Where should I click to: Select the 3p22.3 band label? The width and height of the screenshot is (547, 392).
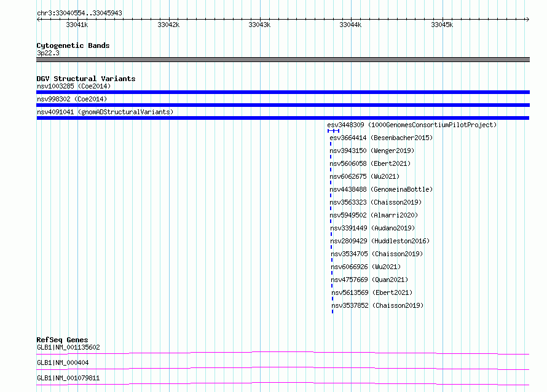point(48,53)
